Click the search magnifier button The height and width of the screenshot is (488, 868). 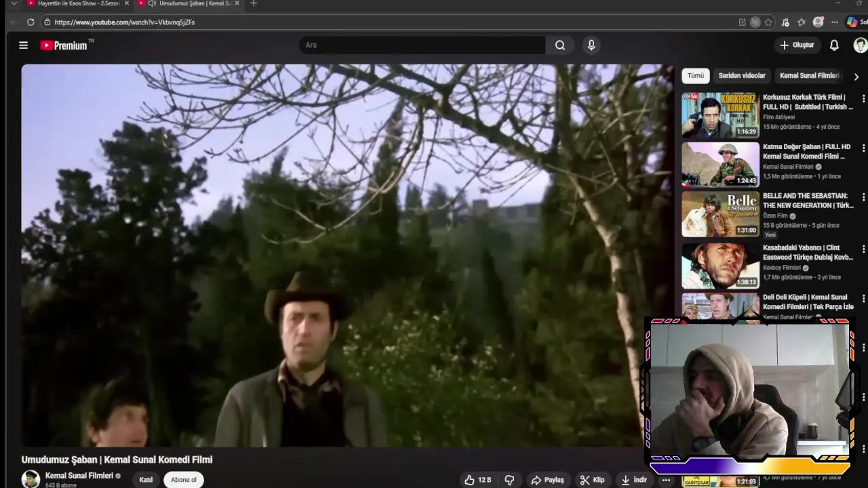559,45
